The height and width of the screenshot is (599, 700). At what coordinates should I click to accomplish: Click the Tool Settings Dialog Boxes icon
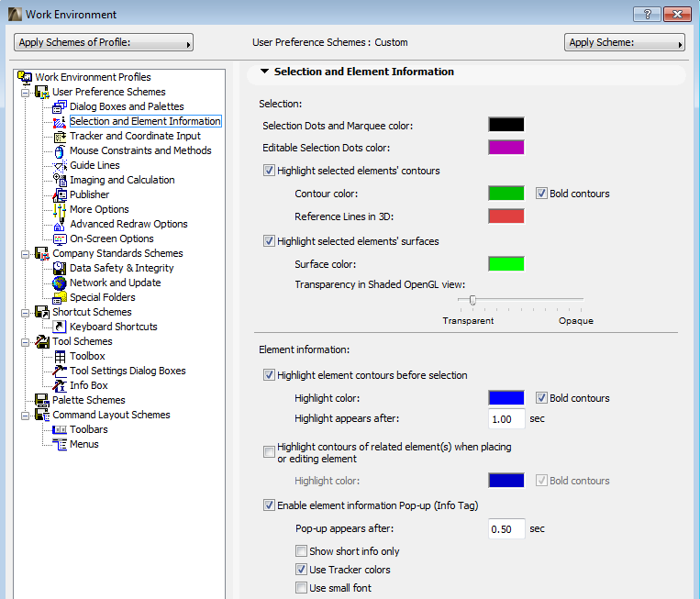pos(60,371)
